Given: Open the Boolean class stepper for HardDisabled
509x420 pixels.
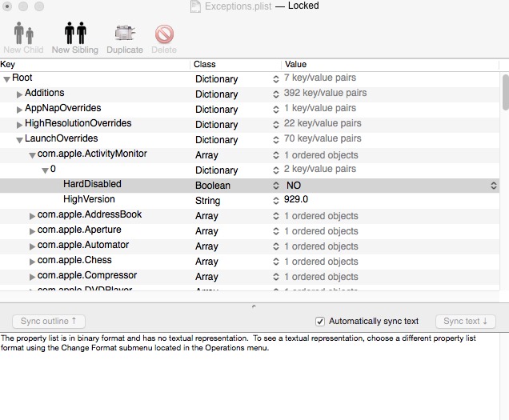Looking at the screenshot, I should pyautogui.click(x=275, y=186).
